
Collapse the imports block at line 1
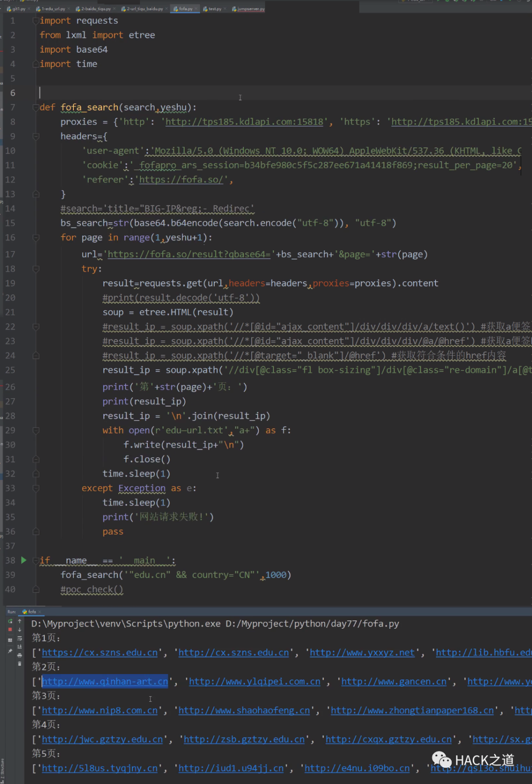pyautogui.click(x=35, y=21)
